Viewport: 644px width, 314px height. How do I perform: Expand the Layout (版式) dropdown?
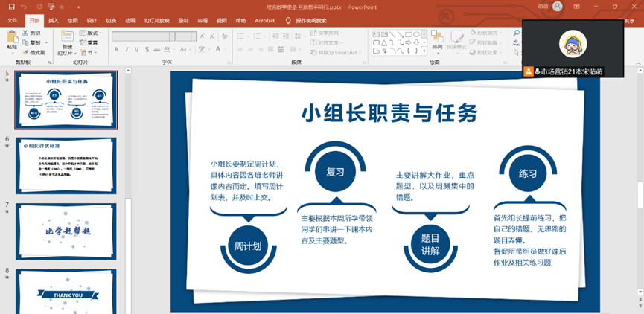coord(92,33)
